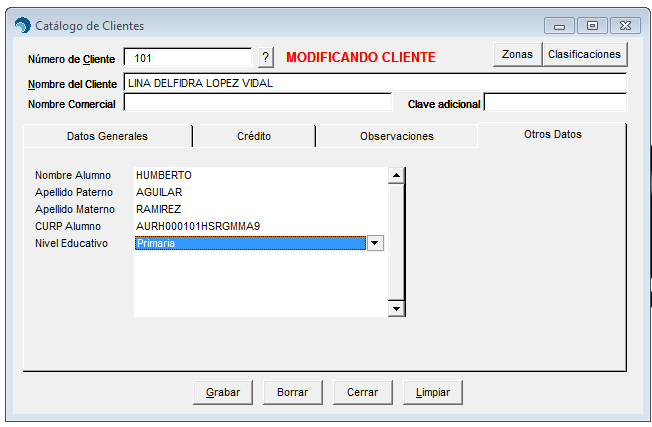Focus the Nombre Comercial input field
652x427 pixels.
pos(257,103)
